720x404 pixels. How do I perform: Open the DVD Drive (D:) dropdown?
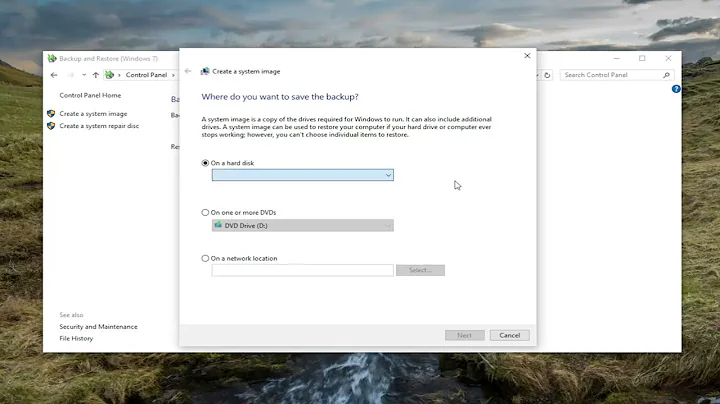[x=303, y=225]
